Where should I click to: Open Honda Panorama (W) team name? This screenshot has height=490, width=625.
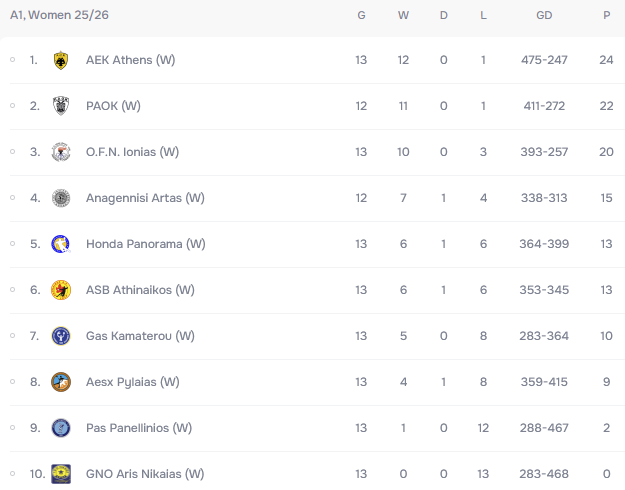(145, 244)
